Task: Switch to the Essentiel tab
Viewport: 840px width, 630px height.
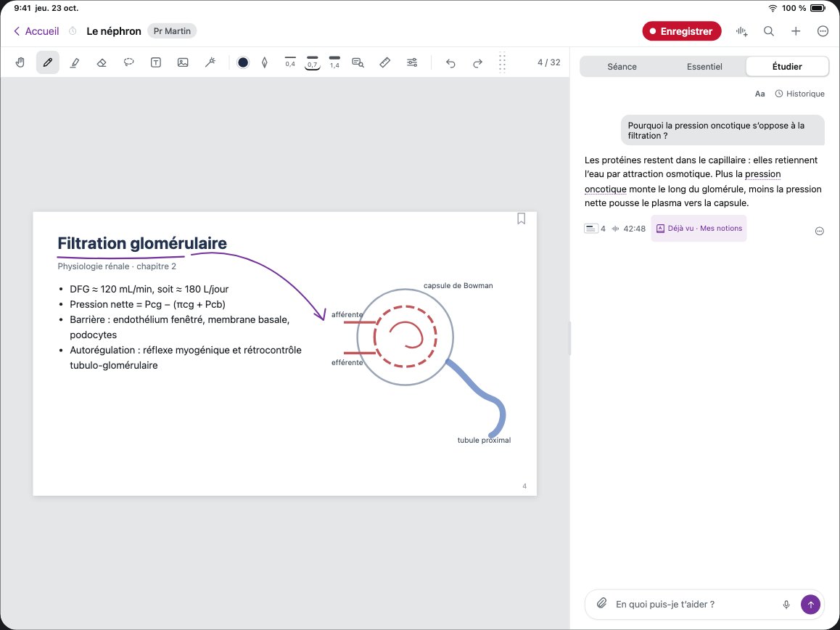Action: [x=704, y=67]
